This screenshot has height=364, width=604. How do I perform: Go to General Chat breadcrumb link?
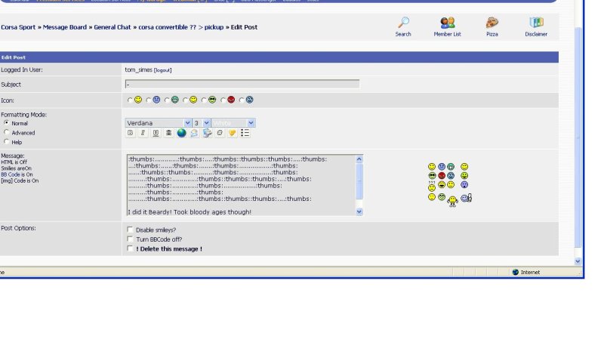click(x=112, y=27)
